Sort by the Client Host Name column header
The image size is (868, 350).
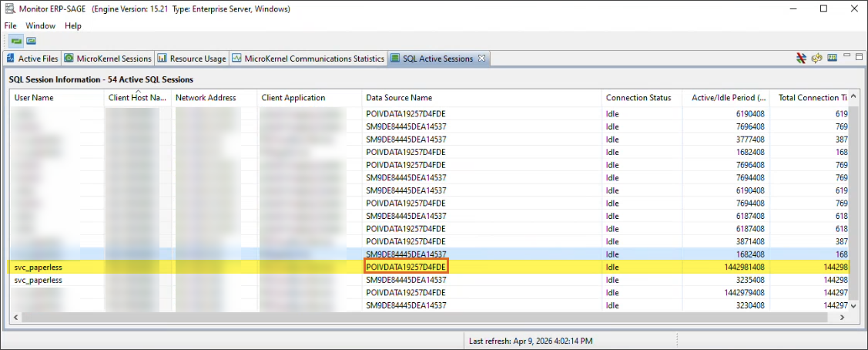click(137, 97)
